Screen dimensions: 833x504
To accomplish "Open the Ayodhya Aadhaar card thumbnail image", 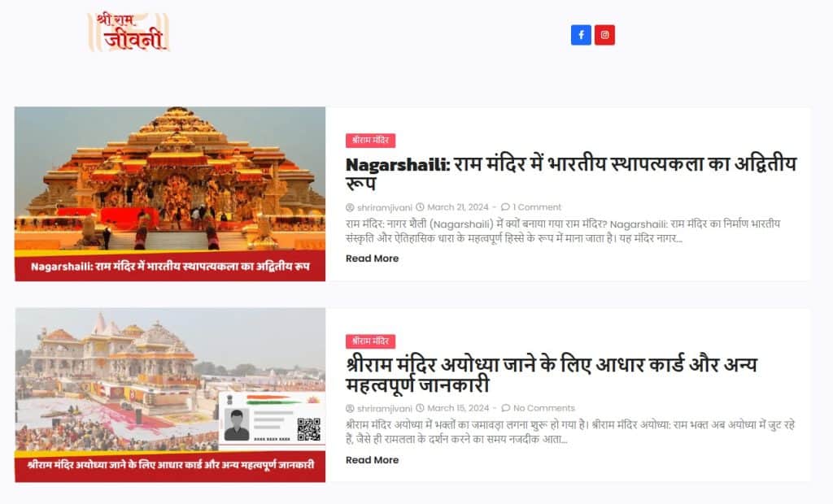I will pyautogui.click(x=170, y=395).
